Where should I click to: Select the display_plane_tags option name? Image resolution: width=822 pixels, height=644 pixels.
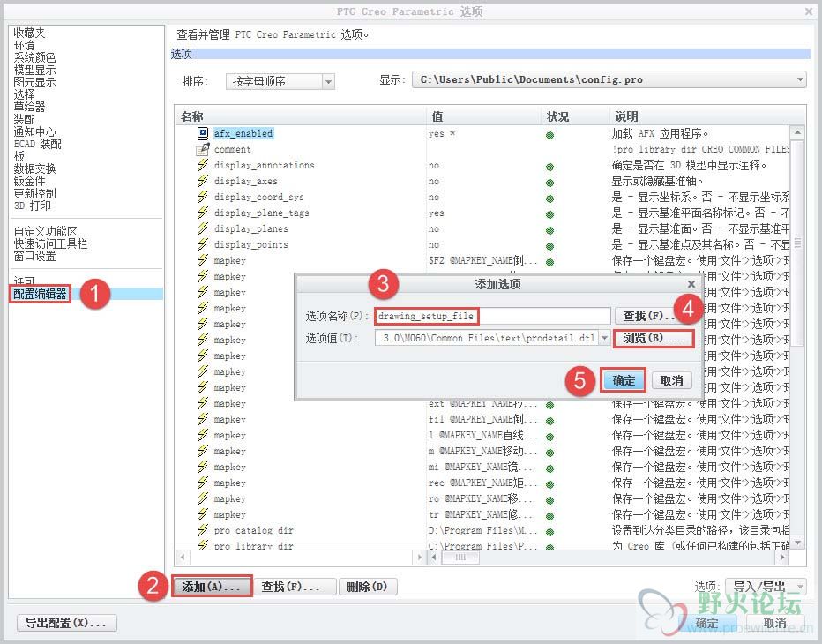point(262,213)
